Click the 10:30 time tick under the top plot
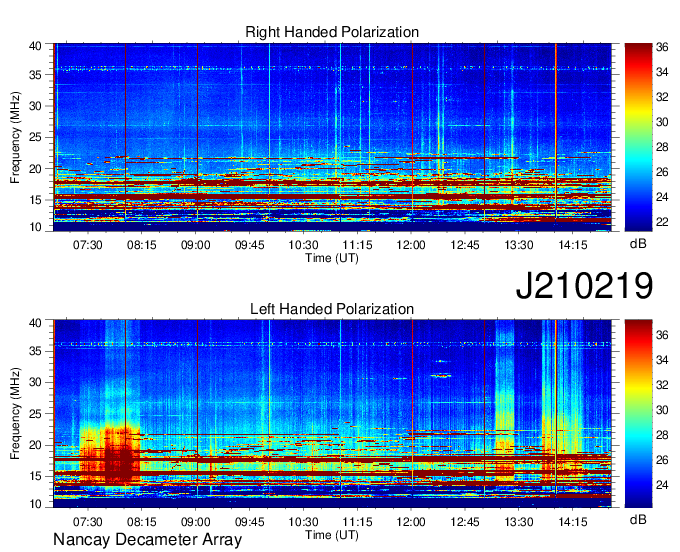 [x=303, y=245]
